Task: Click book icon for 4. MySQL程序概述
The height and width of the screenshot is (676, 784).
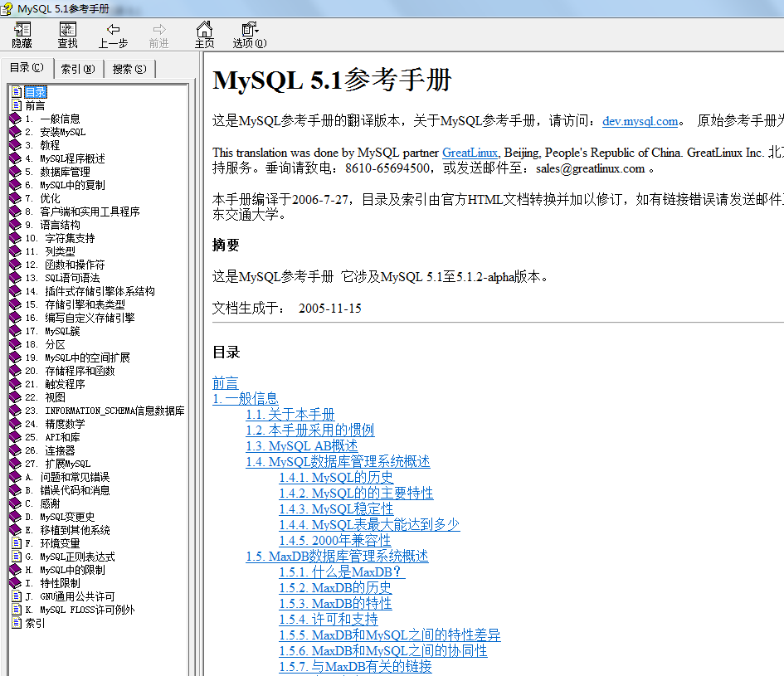Action: (16, 158)
